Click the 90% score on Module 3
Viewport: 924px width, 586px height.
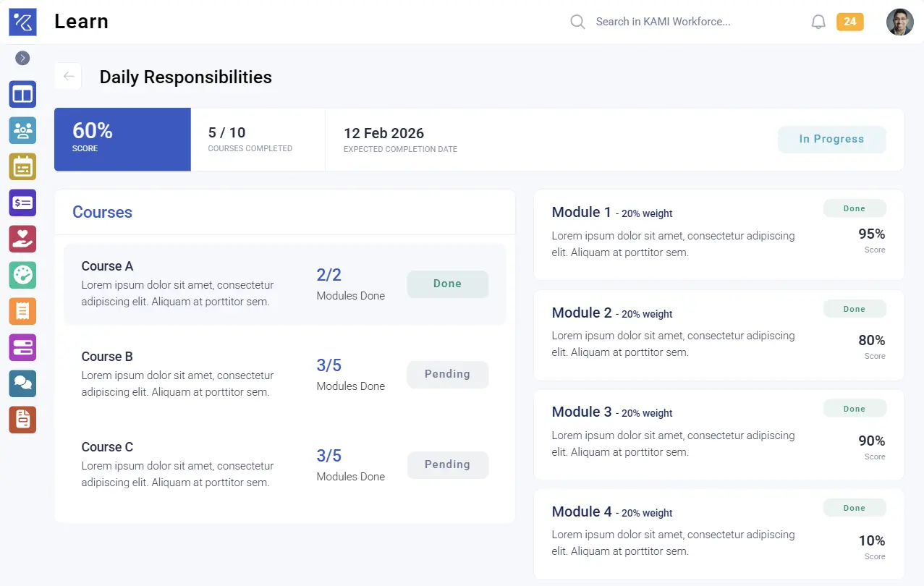pyautogui.click(x=871, y=441)
